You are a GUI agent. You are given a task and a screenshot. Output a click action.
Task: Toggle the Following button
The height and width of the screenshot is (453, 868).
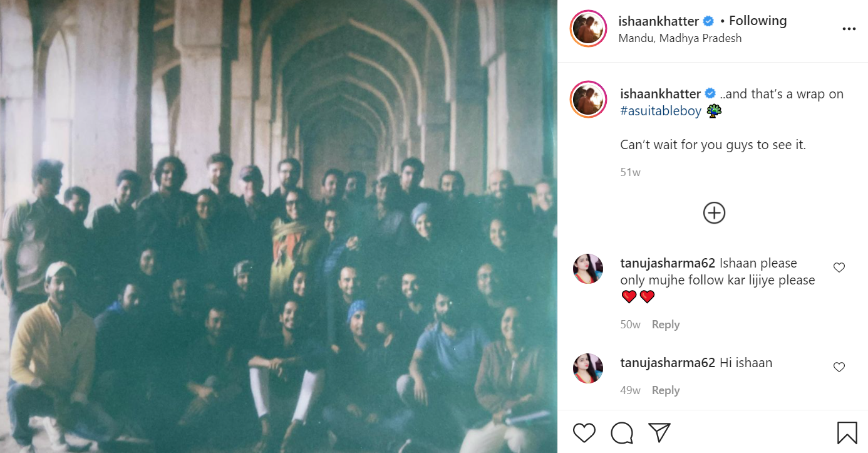tap(758, 21)
